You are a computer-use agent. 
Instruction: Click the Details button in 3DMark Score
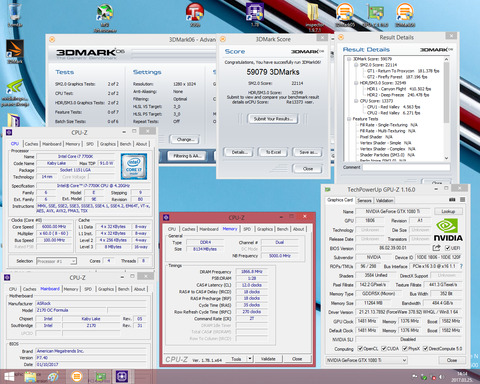tap(238, 152)
